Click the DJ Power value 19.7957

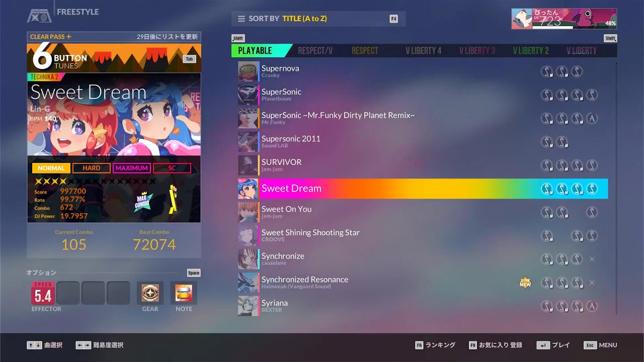tap(74, 216)
